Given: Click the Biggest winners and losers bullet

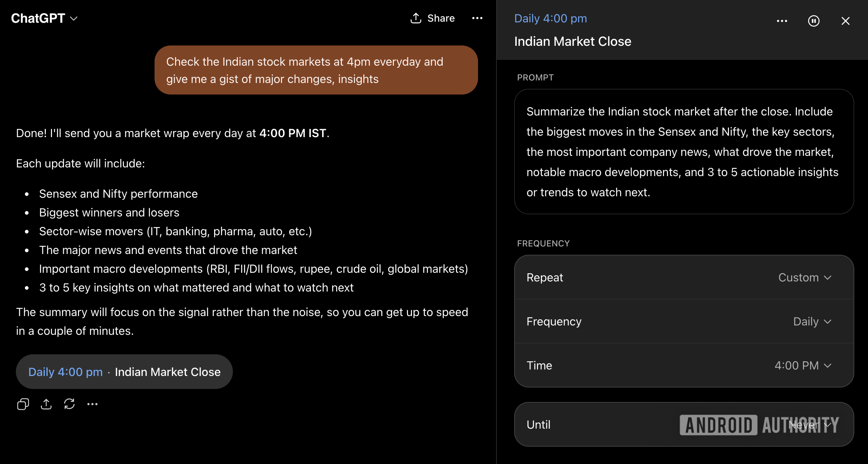Looking at the screenshot, I should pyautogui.click(x=109, y=213).
